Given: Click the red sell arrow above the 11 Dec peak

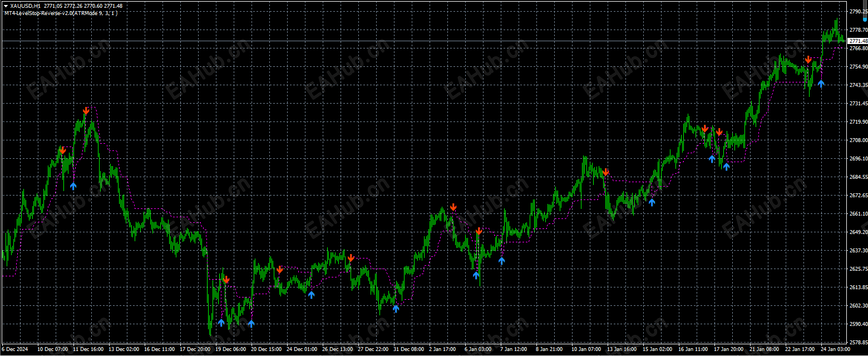Looking at the screenshot, I should coord(86,111).
